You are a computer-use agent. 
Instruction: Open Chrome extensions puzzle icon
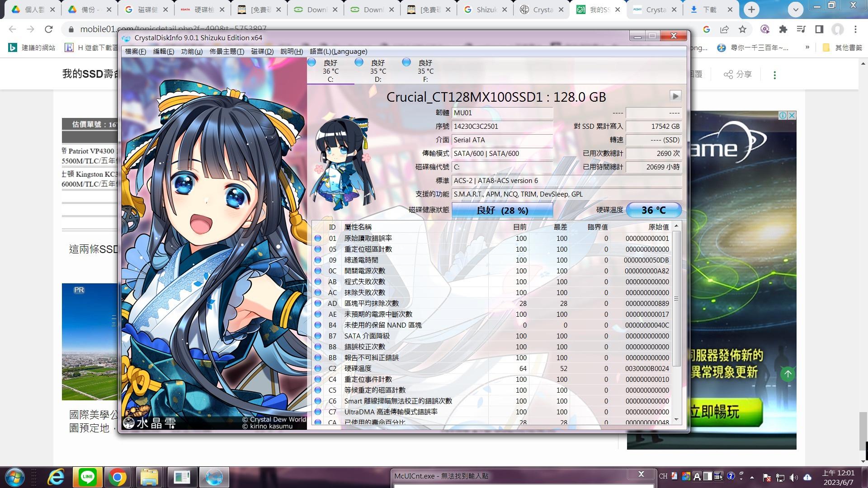click(783, 29)
